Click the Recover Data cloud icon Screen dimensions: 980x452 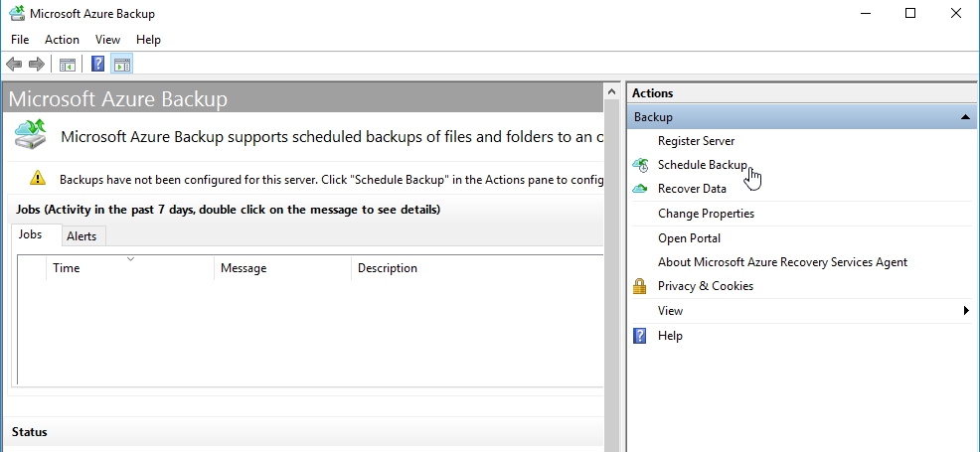tap(641, 189)
